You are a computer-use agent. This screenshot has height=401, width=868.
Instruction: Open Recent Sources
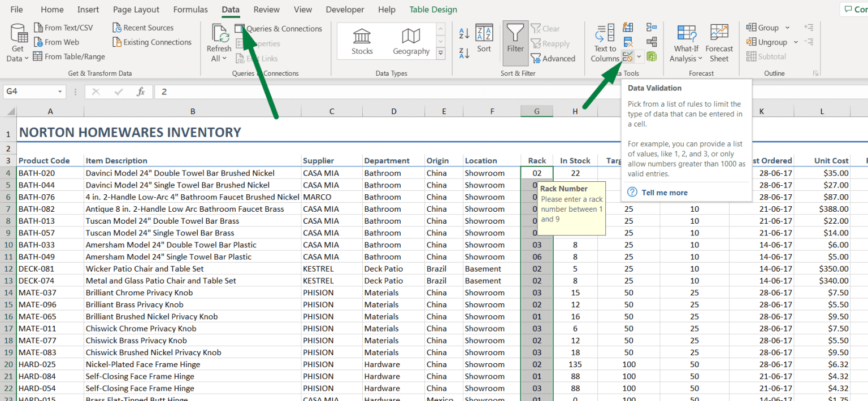142,28
